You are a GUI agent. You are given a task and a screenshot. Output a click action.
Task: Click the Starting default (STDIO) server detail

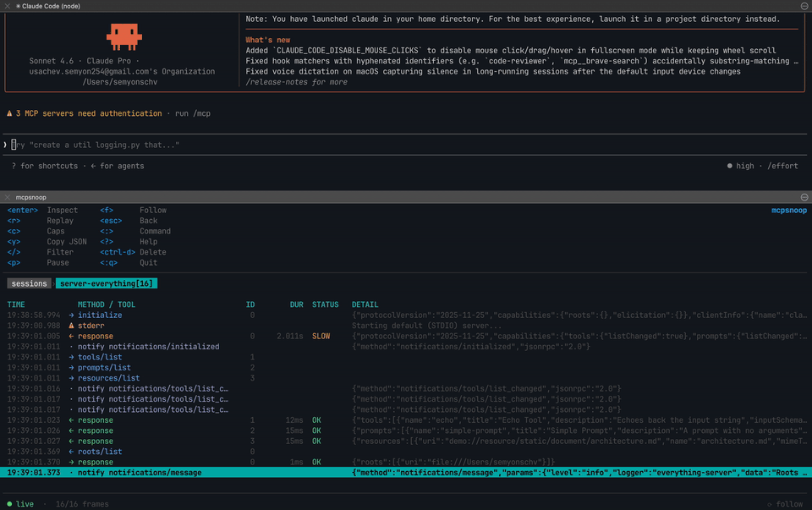coord(426,326)
